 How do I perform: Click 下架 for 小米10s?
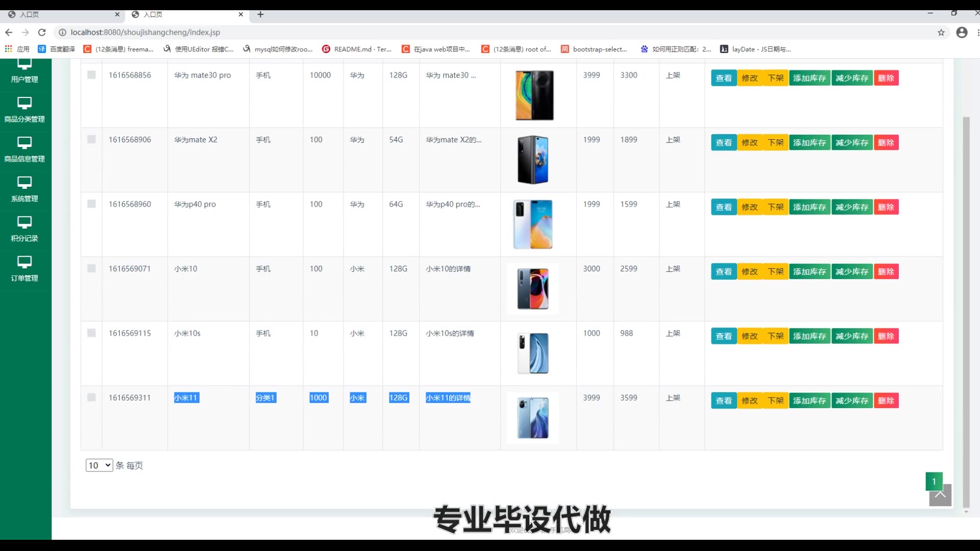(776, 336)
